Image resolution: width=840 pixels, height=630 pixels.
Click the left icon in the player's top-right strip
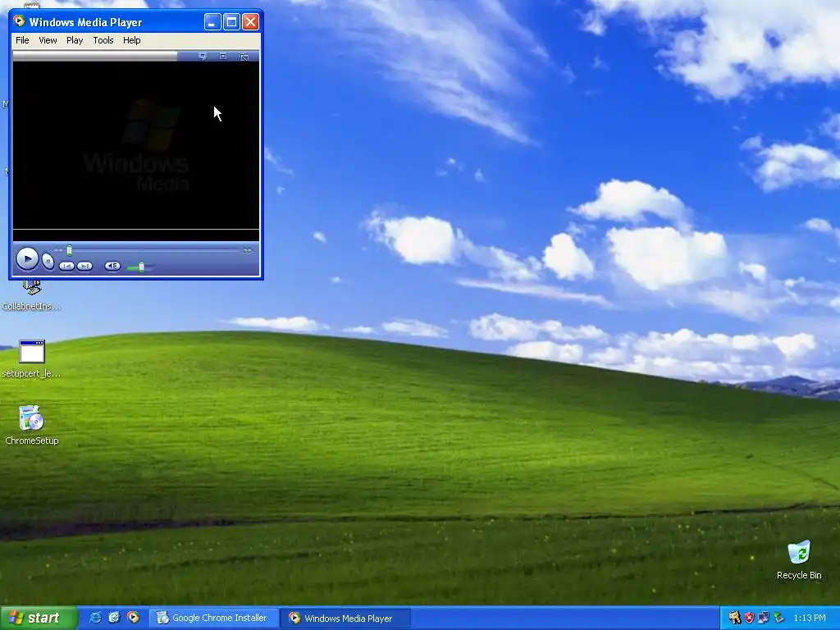(x=203, y=57)
